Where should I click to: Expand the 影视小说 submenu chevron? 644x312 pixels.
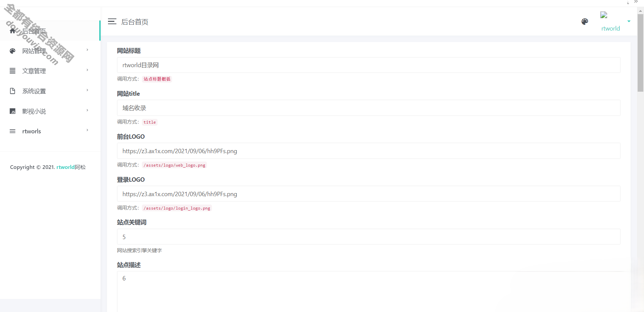click(x=87, y=110)
